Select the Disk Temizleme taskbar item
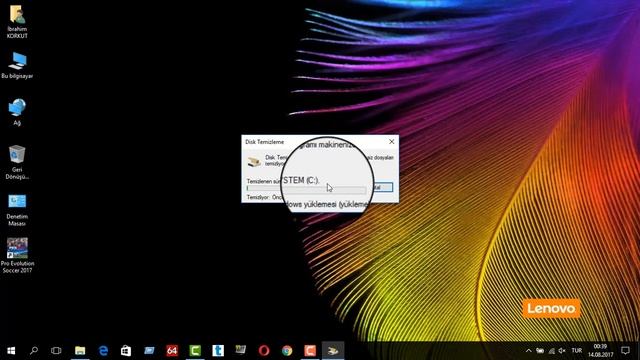The height and width of the screenshot is (360, 640). tap(333, 351)
